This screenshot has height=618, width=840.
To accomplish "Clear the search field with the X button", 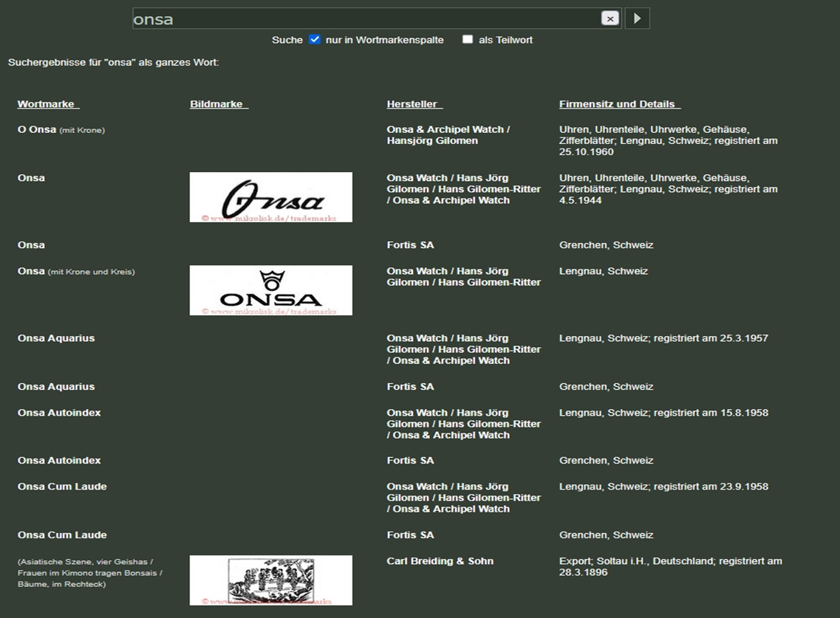I will coord(609,18).
